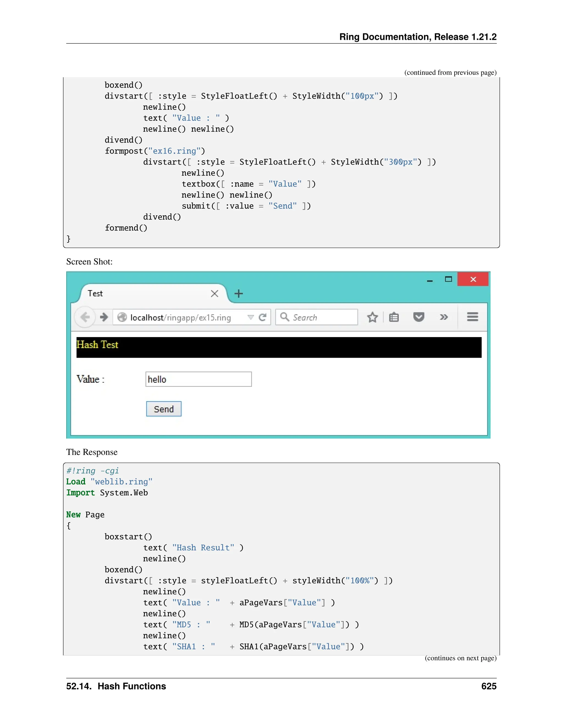Click the globe site identity icon

click(122, 317)
